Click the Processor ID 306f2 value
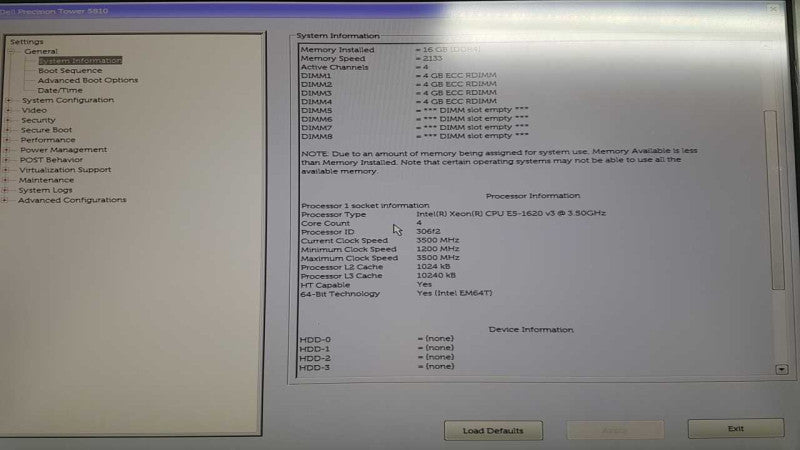Viewport: 800px width, 450px height. (x=428, y=232)
